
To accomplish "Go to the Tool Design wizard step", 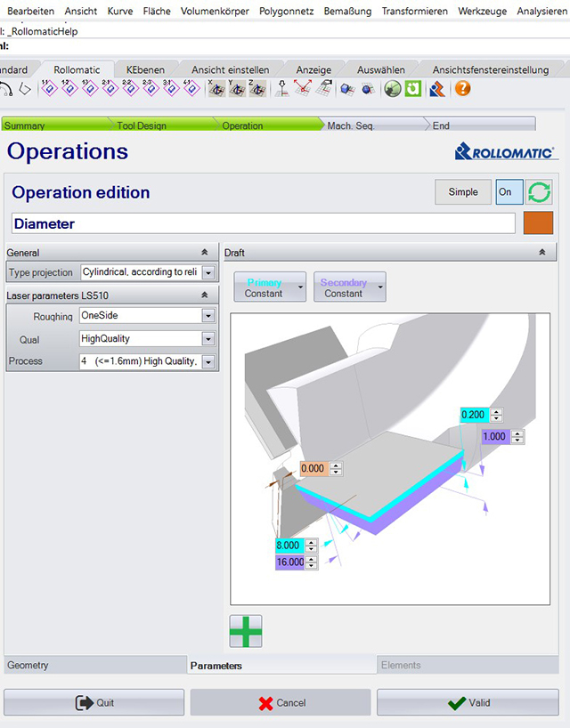I will pyautogui.click(x=163, y=125).
